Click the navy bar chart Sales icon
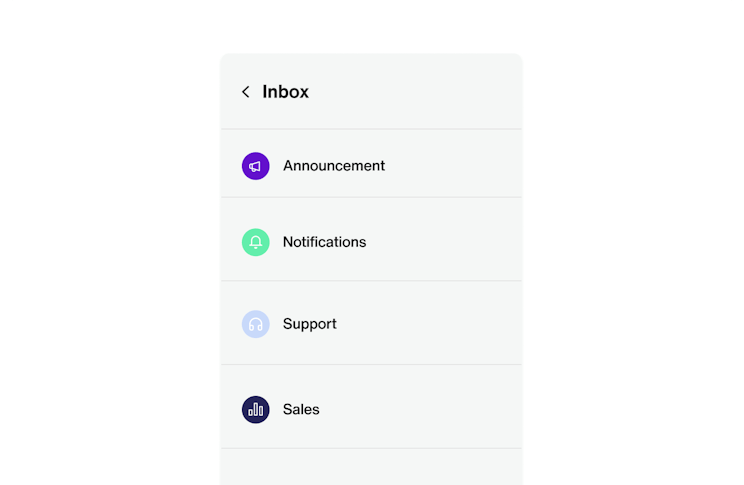The image size is (744, 485). [256, 409]
